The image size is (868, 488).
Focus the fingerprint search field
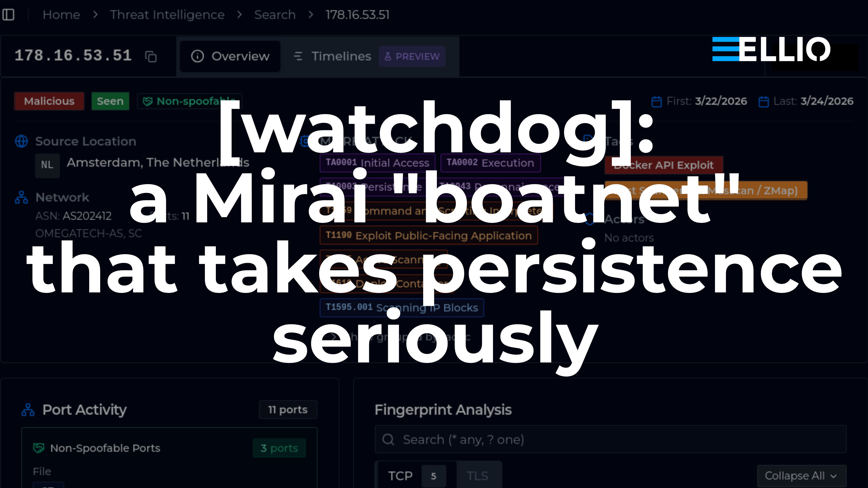(x=611, y=439)
